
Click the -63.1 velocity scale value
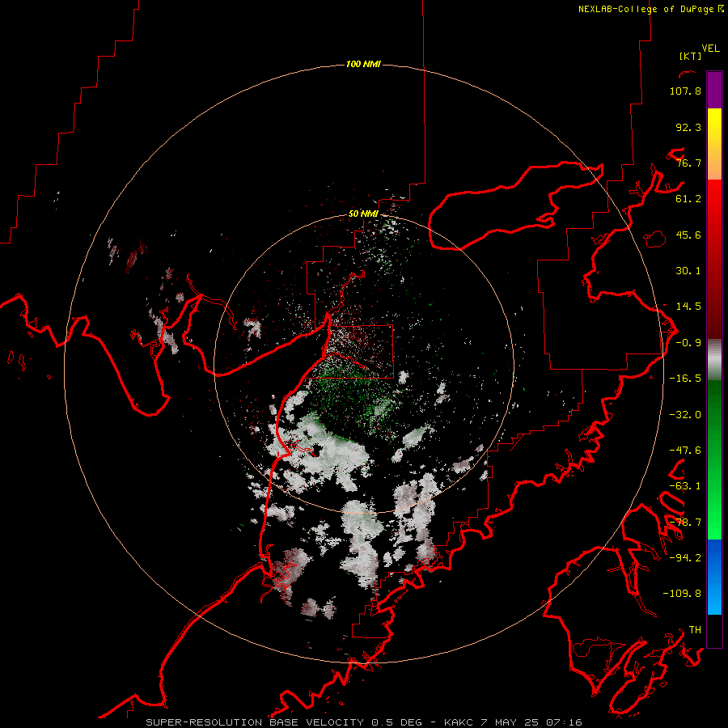coord(685,486)
